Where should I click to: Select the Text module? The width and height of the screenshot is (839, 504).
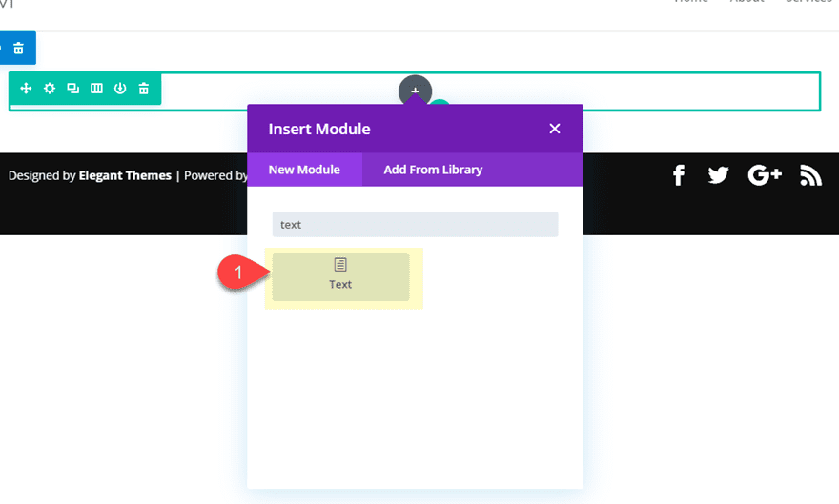click(340, 276)
